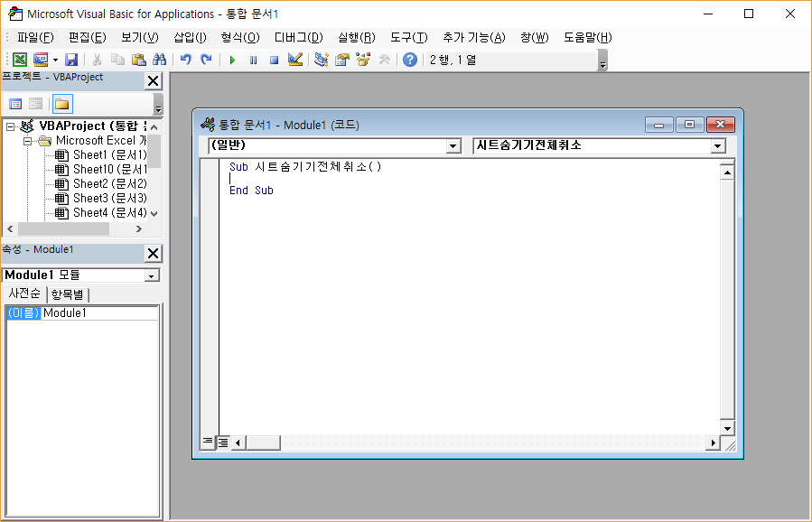The width and height of the screenshot is (812, 522).
Task: Click the Insert UserForm toolbar icon
Action: tap(41, 60)
